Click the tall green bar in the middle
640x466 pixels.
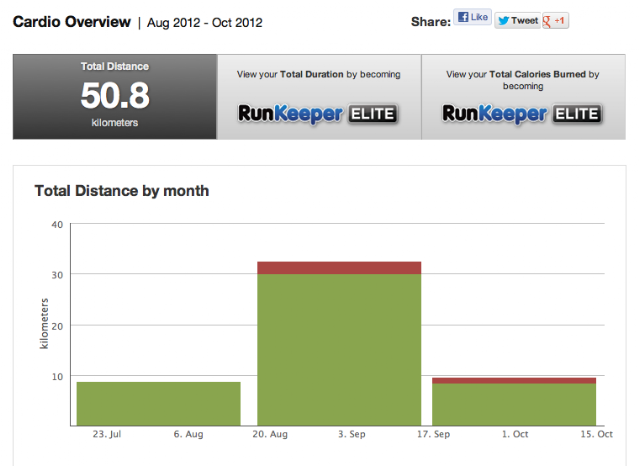coord(339,350)
